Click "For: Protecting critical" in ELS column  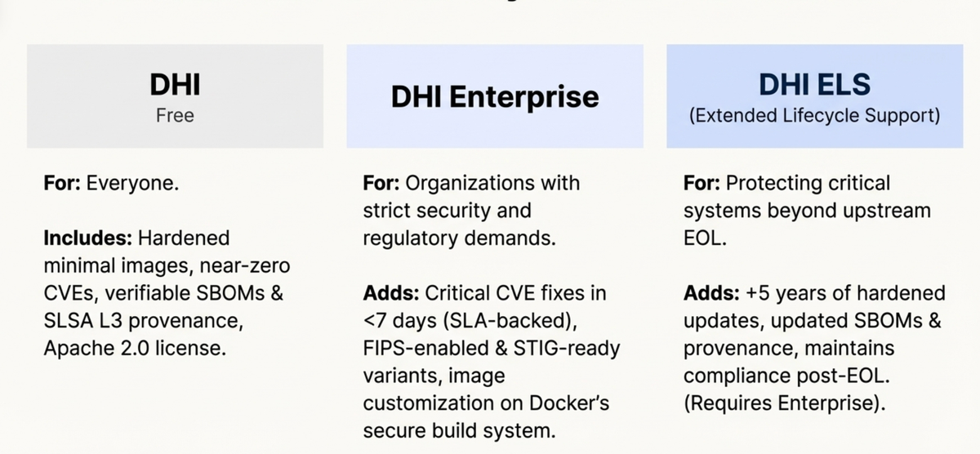click(x=786, y=182)
